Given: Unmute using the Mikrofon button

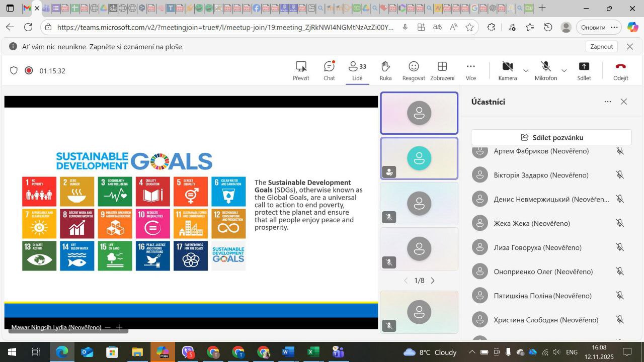Looking at the screenshot, I should (545, 70).
